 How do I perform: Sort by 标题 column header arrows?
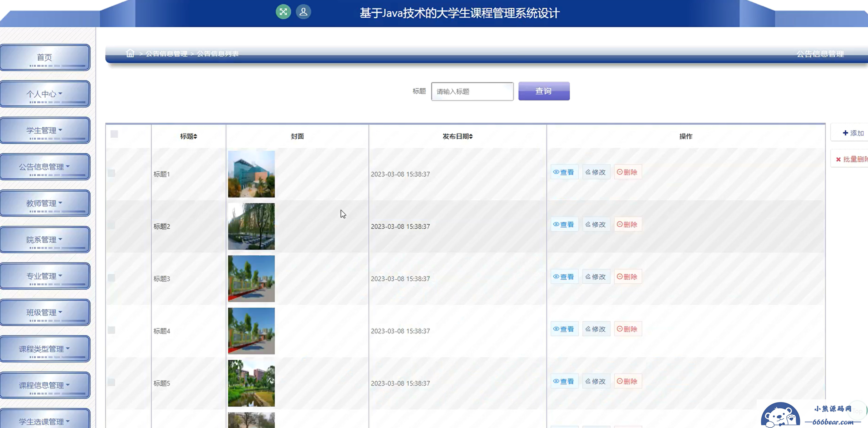tap(195, 137)
